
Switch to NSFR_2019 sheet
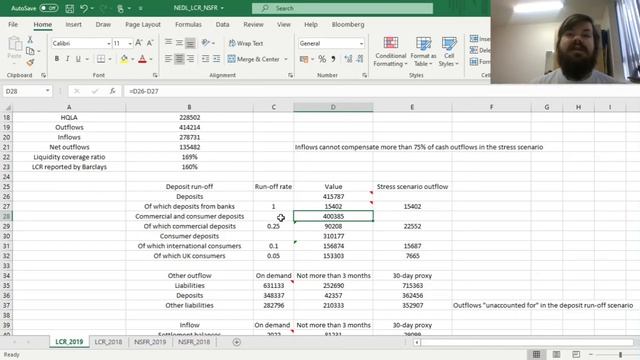[150, 342]
